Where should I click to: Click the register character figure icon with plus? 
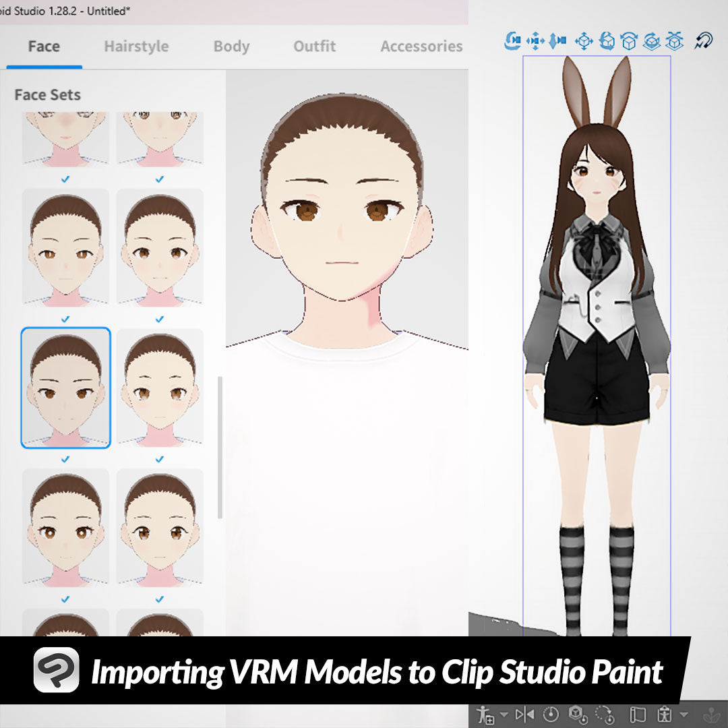(x=485, y=714)
